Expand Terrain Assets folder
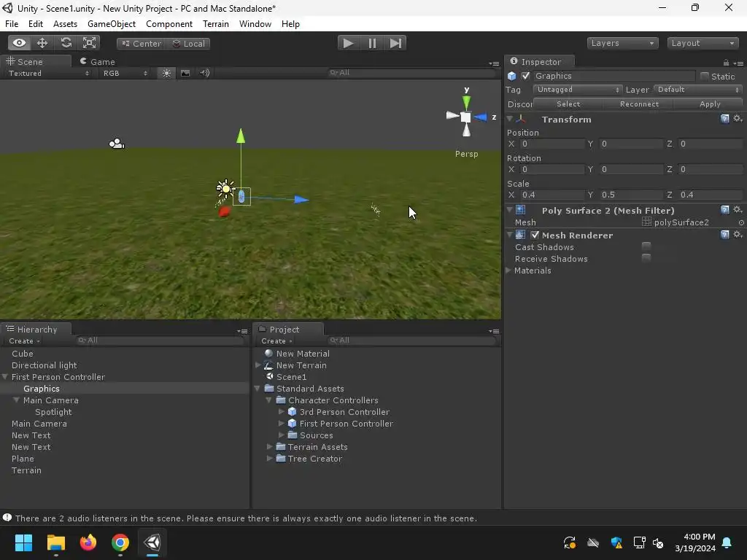747x560 pixels. 269,447
